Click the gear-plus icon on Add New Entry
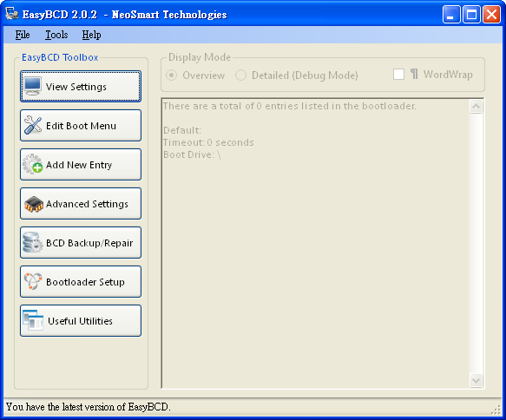The height and width of the screenshot is (420, 506). 33,165
